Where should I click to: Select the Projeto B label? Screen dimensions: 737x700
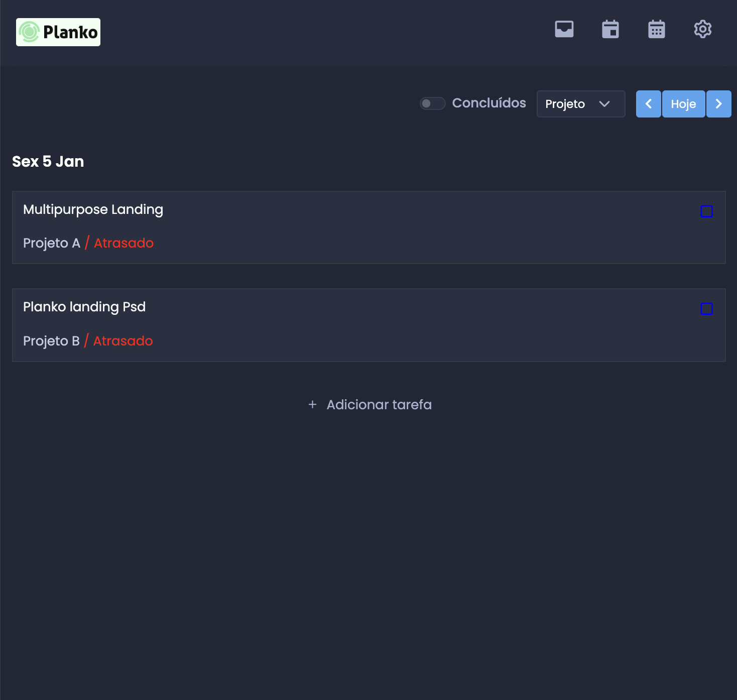(x=51, y=341)
